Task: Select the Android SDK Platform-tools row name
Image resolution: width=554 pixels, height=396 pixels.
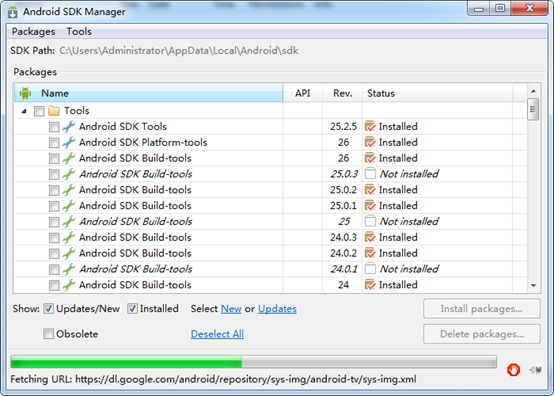Action: tap(143, 142)
